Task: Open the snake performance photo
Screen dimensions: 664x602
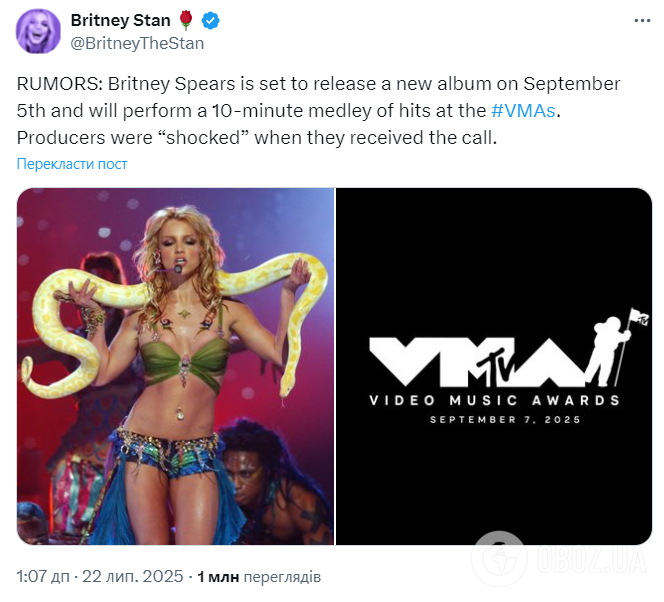Action: (175, 366)
